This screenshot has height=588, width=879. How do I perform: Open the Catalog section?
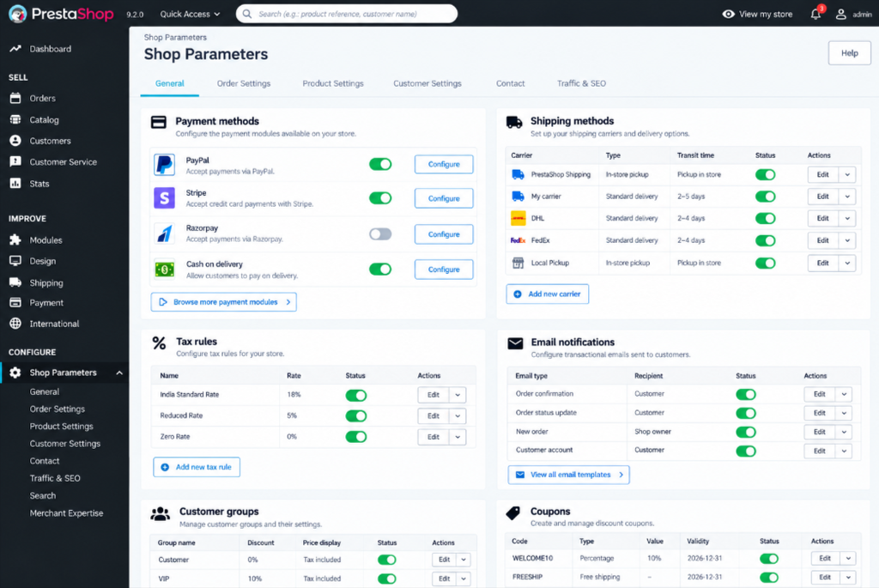coord(44,119)
